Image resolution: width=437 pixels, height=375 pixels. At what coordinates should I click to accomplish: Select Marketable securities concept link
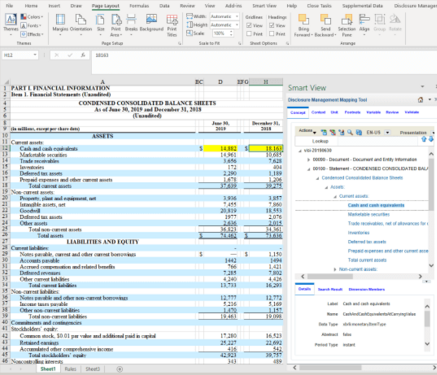pyautogui.click(x=369, y=214)
